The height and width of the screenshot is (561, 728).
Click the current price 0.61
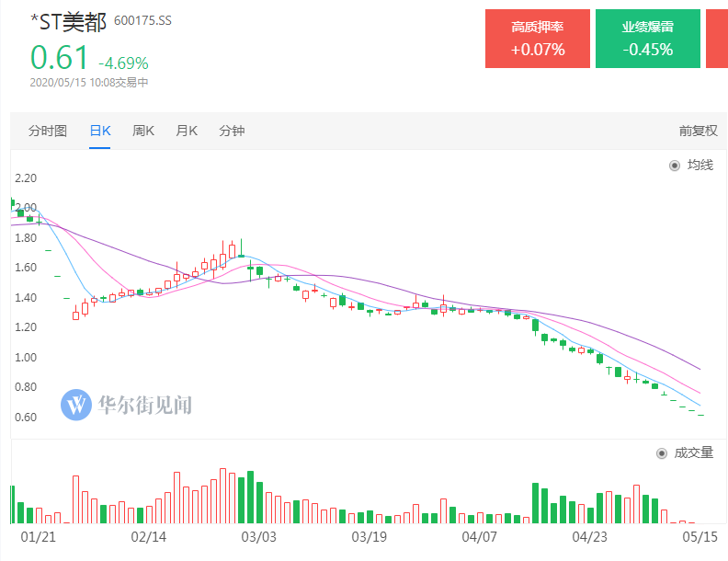[59, 58]
